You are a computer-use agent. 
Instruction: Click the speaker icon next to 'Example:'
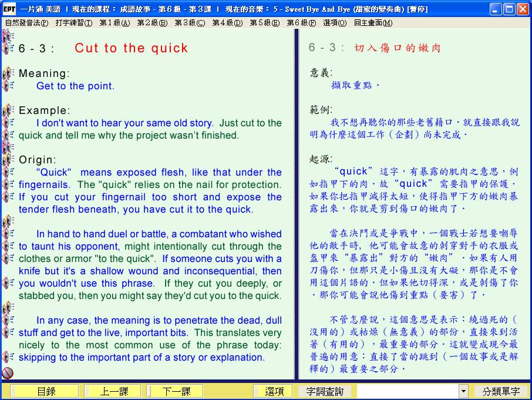[8, 110]
